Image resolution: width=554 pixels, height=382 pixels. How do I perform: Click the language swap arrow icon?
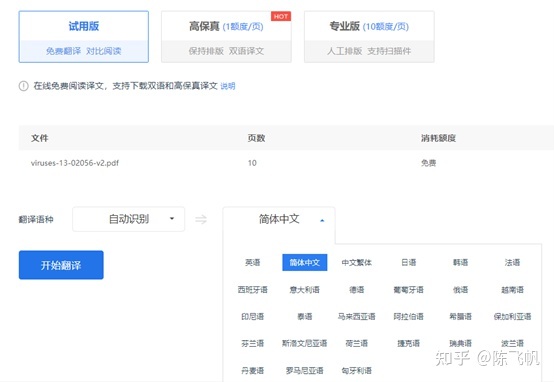click(x=201, y=219)
